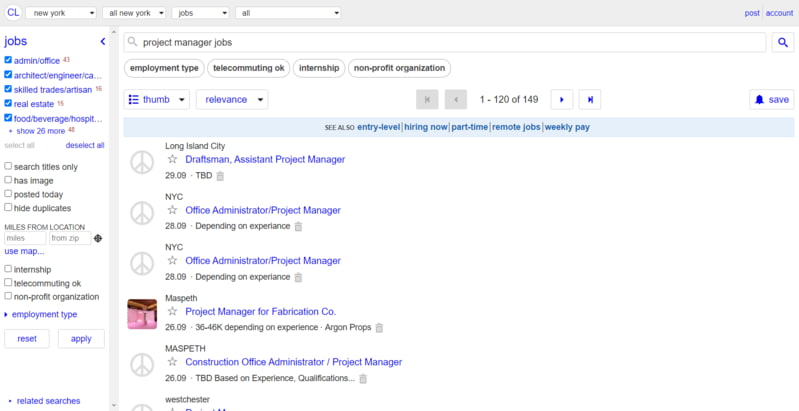Viewport: 799px width, 411px height.
Task: Open the CL craigslist home logo
Action: 13,13
